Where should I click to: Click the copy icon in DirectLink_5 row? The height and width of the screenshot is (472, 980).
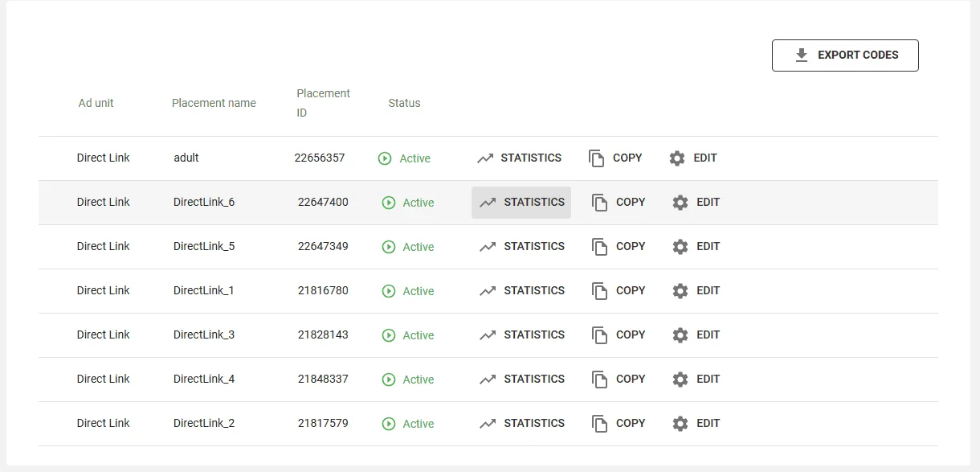click(x=599, y=247)
